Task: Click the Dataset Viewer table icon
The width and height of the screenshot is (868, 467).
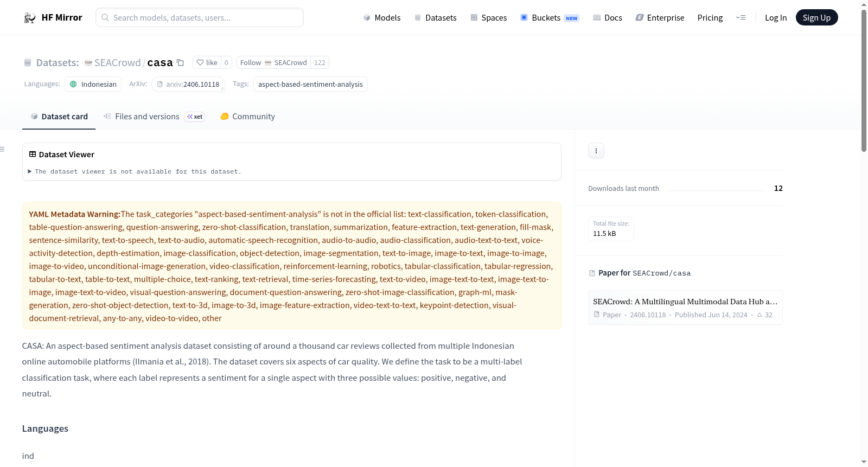Action: [x=33, y=154]
